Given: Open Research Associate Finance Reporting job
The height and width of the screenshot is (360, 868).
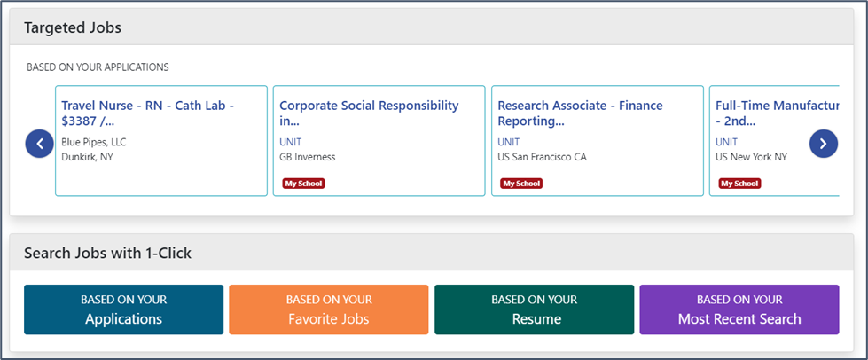Looking at the screenshot, I should (580, 113).
